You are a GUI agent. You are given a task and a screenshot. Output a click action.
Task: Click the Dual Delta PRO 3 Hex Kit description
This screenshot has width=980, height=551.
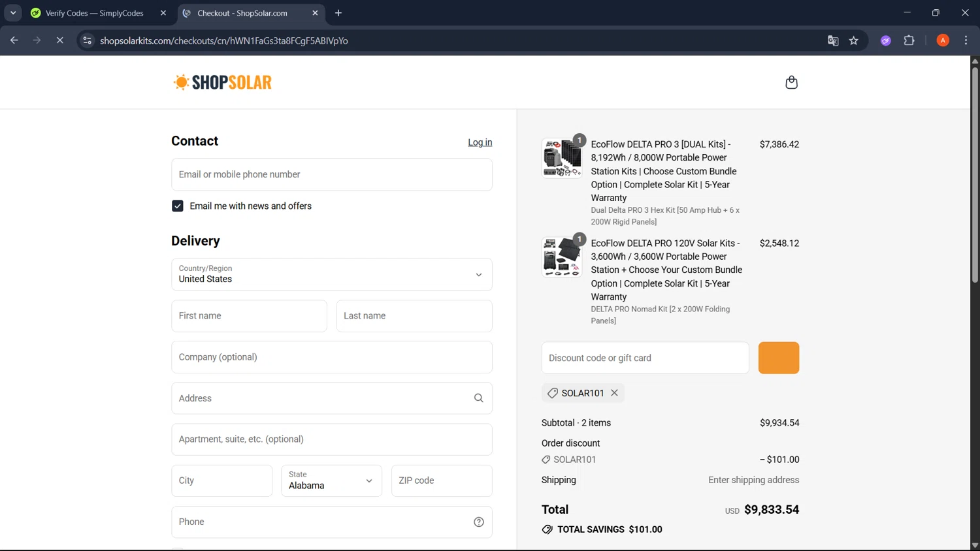point(665,216)
